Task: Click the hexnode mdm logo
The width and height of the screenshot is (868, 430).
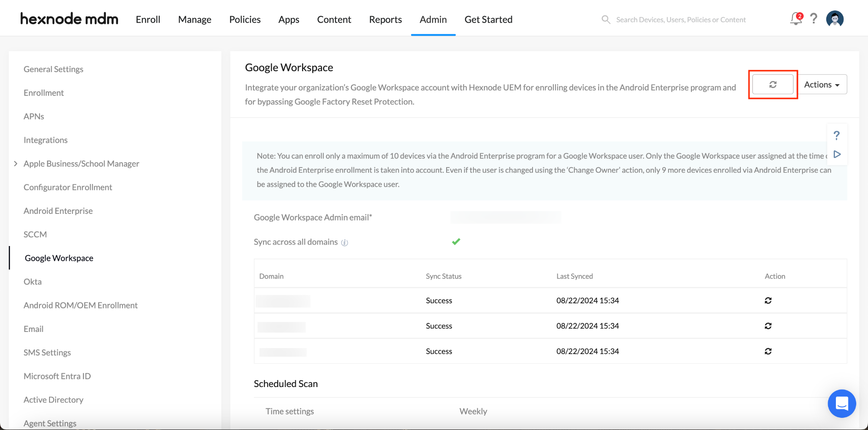Action: point(69,19)
